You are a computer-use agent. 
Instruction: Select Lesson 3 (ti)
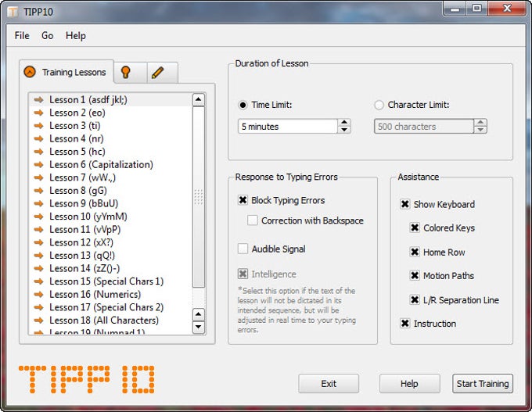111,125
